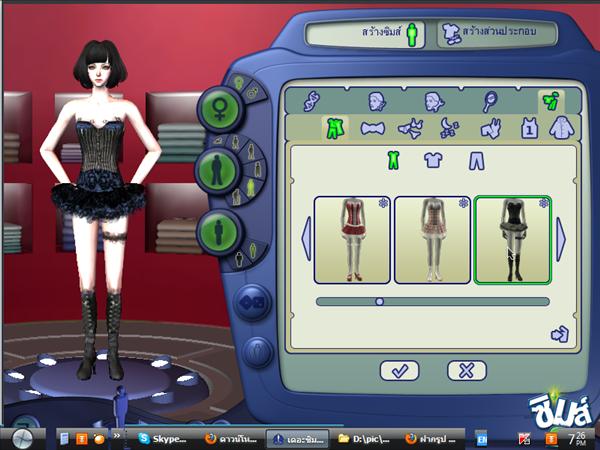600x450 pixels.
Task: Click the star marker on the pink outfit
Action: pyautogui.click(x=464, y=203)
